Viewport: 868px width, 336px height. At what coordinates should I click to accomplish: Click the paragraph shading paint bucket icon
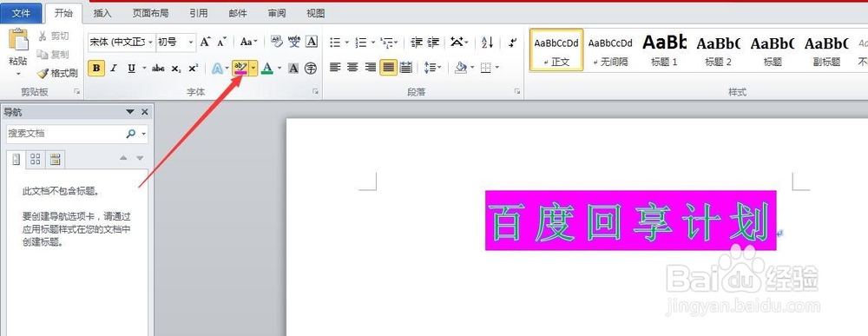[461, 68]
